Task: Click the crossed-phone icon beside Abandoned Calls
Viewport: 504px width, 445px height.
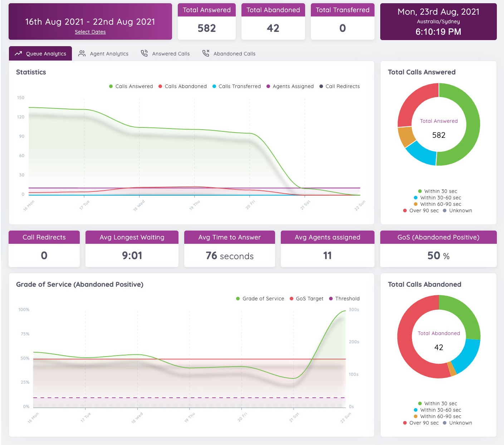Action: tap(206, 53)
